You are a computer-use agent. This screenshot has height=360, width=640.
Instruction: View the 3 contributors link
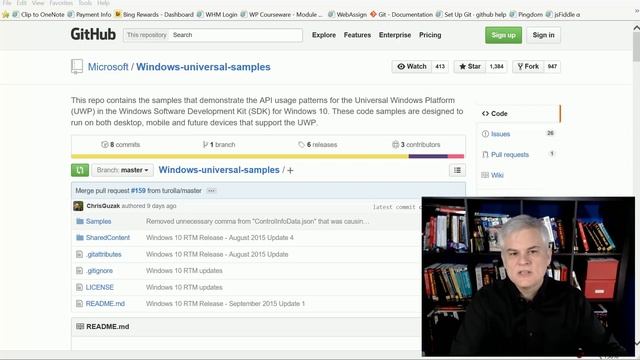coord(416,144)
